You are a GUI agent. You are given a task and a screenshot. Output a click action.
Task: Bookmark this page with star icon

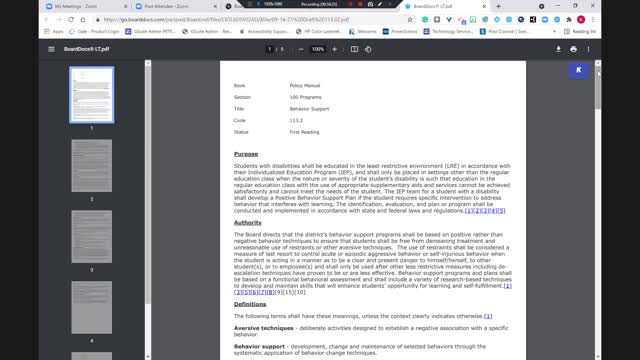pyautogui.click(x=410, y=20)
